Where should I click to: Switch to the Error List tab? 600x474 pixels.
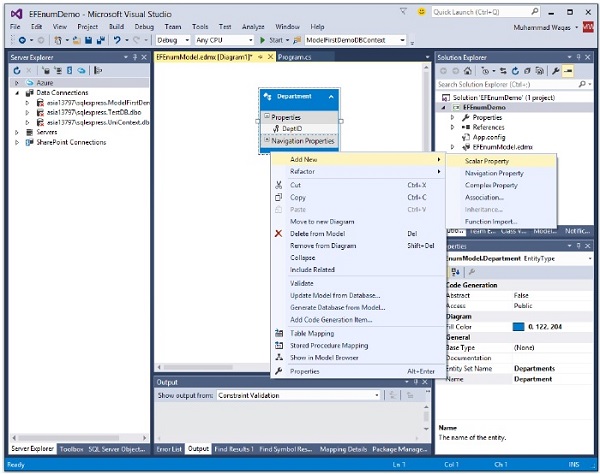[x=169, y=449]
